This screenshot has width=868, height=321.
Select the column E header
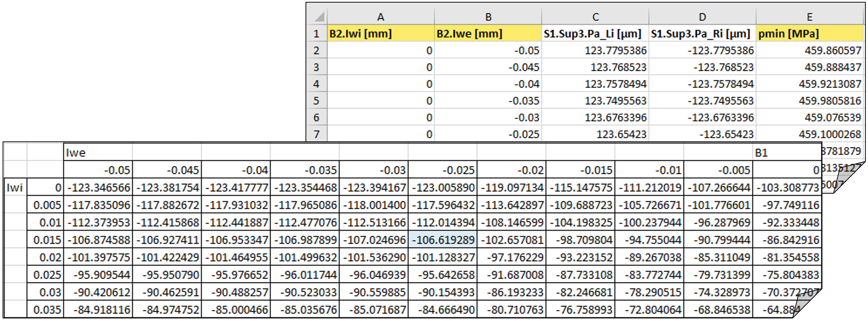(x=809, y=17)
